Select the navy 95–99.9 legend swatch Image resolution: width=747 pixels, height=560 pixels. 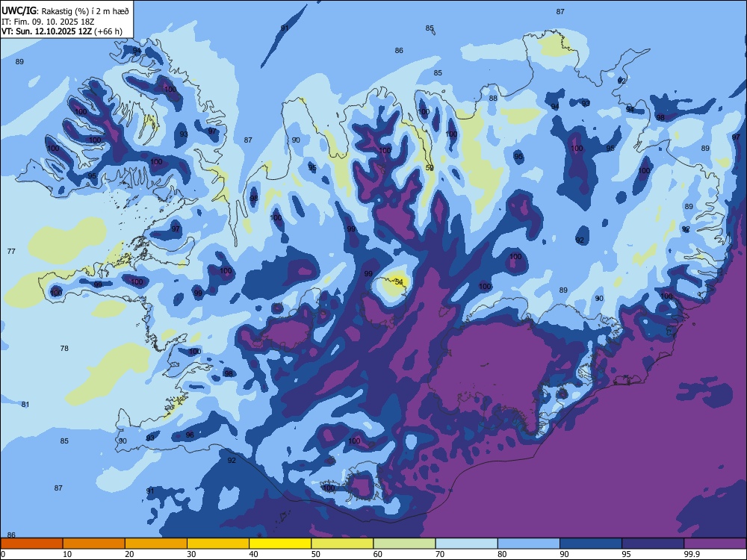653,544
